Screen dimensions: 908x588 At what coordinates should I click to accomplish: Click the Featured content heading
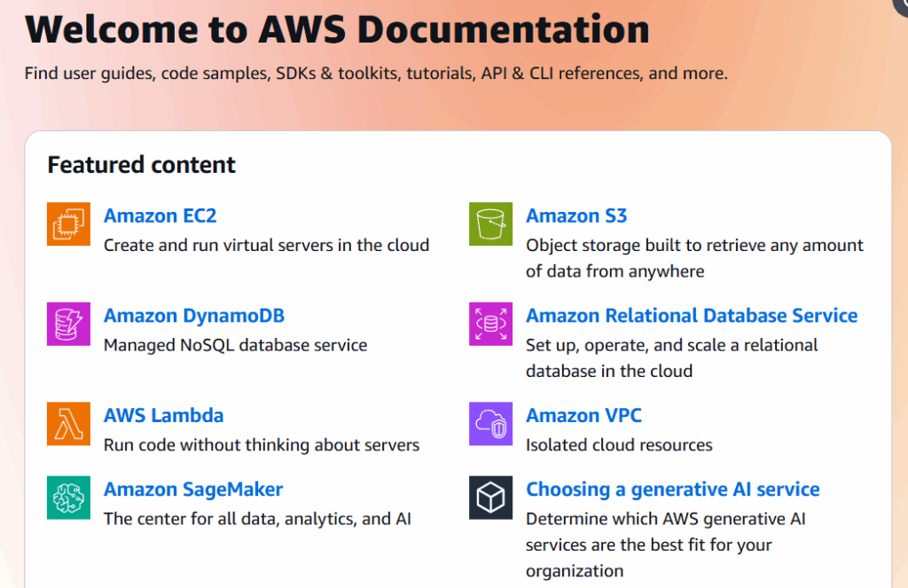(141, 165)
